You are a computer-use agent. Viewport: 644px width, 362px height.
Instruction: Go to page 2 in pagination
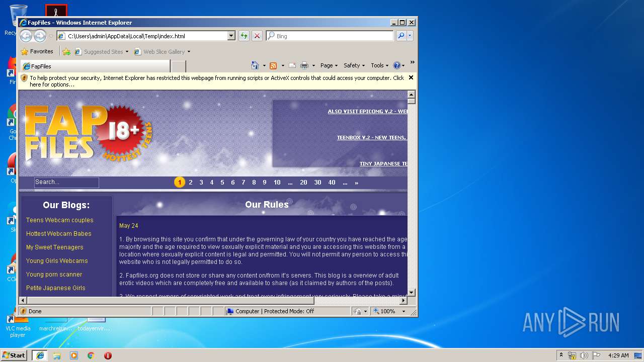(x=191, y=183)
